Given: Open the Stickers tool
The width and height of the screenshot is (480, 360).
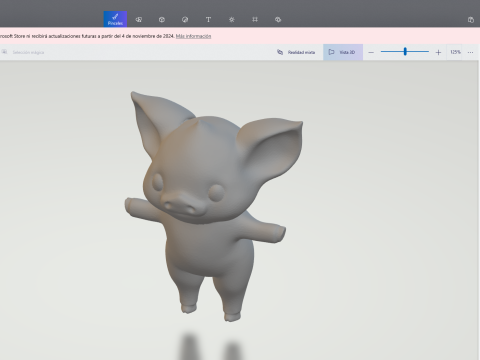Looking at the screenshot, I should click(x=185, y=20).
